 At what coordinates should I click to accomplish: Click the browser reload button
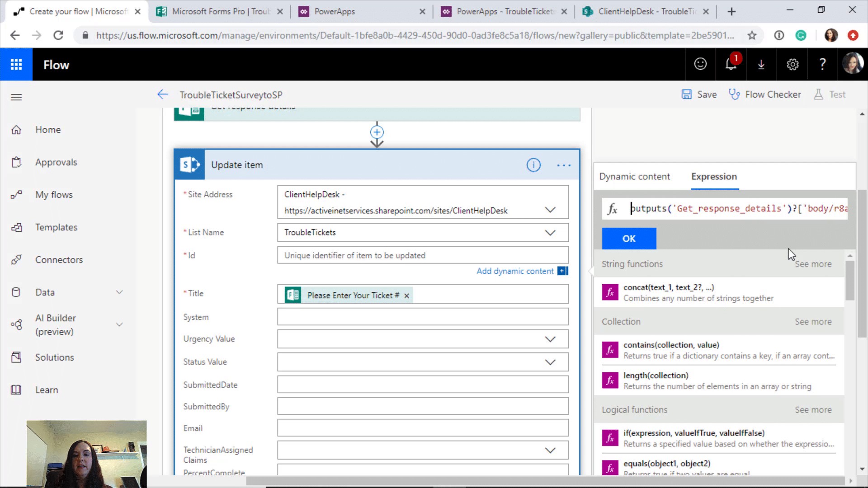58,35
